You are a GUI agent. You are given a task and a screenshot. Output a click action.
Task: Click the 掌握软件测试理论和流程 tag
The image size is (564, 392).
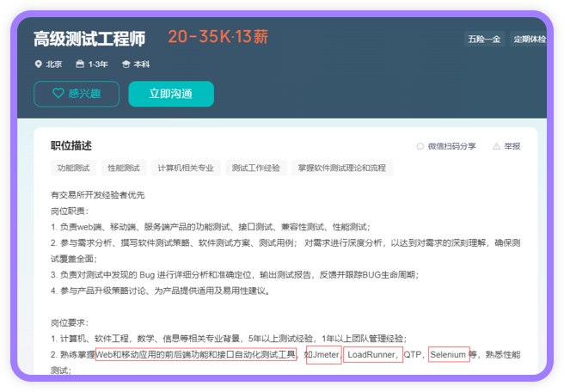point(341,168)
